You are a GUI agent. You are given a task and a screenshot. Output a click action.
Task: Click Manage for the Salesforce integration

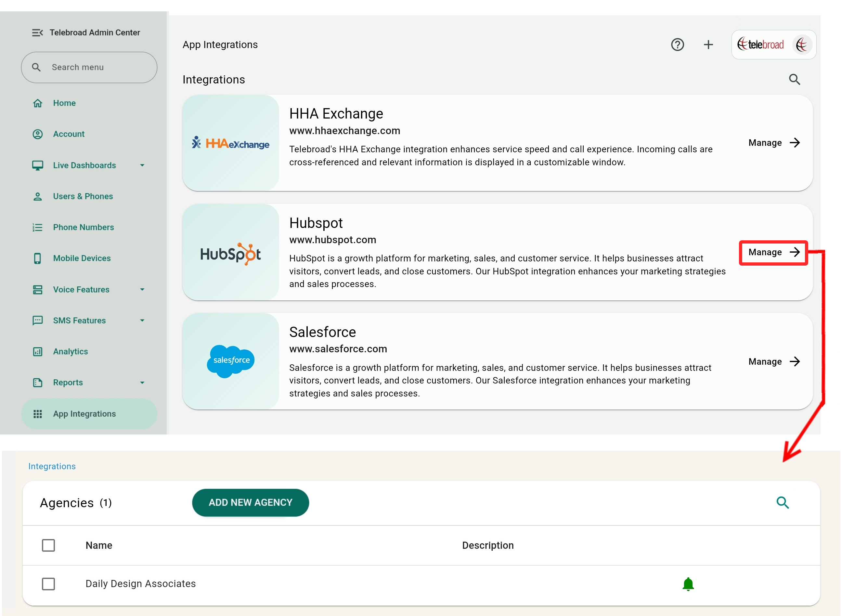coord(774,361)
